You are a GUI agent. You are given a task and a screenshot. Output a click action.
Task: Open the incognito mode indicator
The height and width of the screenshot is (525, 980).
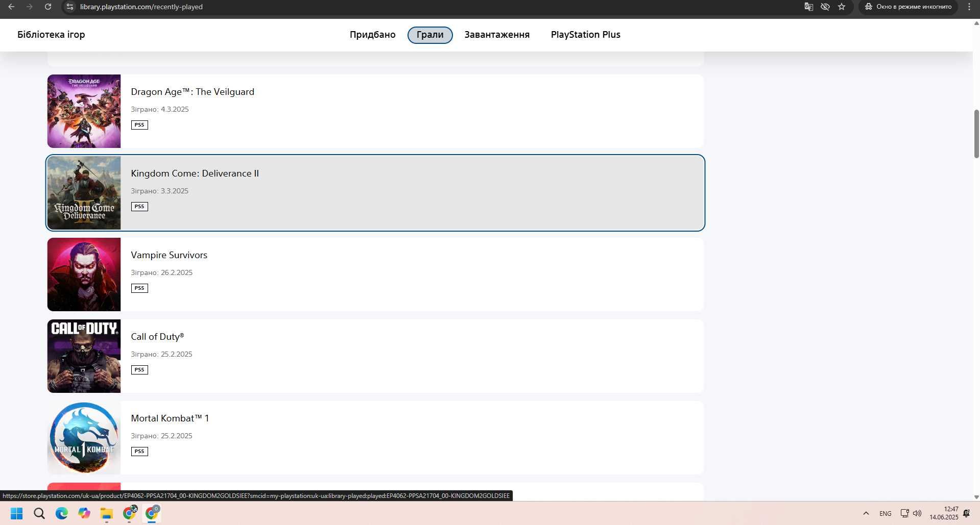pyautogui.click(x=908, y=7)
